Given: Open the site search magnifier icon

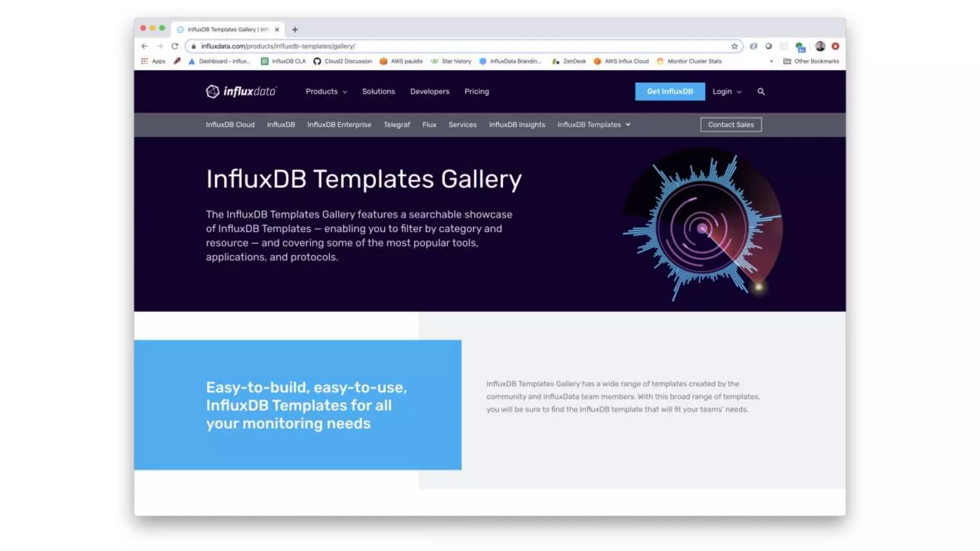Looking at the screenshot, I should pyautogui.click(x=761, y=91).
